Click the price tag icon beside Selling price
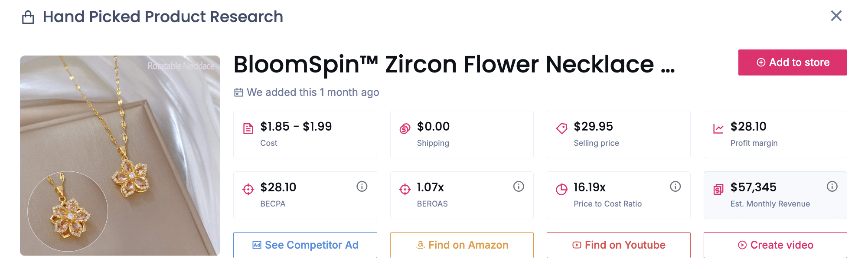The width and height of the screenshot is (868, 269). (561, 128)
